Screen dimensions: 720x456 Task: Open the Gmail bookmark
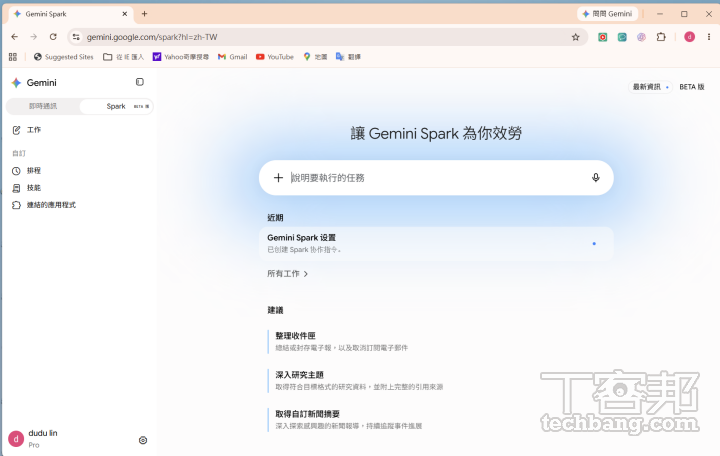click(x=232, y=57)
